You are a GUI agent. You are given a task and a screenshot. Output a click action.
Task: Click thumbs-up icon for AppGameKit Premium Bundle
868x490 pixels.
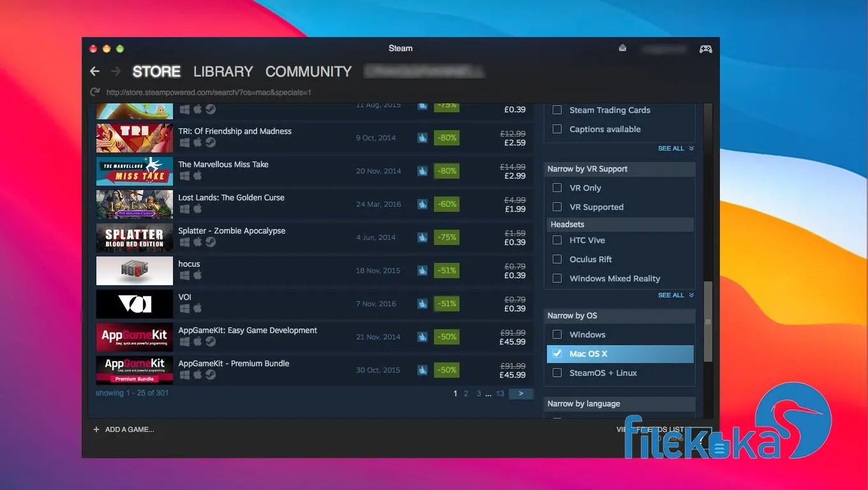tap(422, 370)
